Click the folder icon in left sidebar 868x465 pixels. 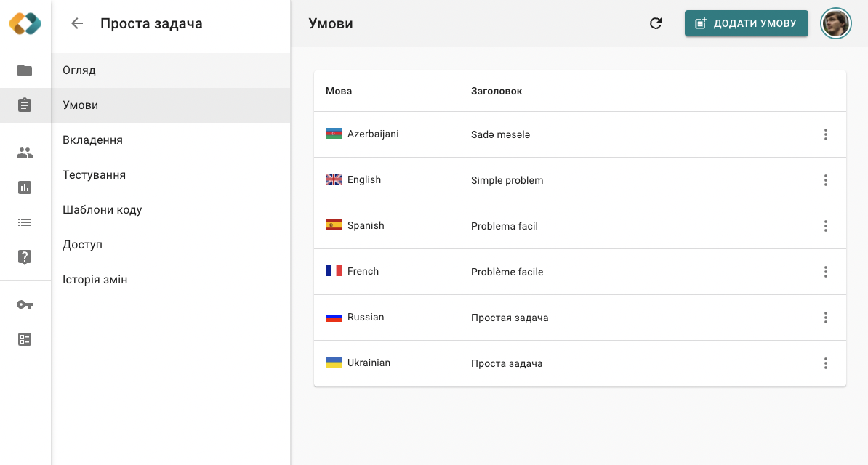[x=25, y=70]
